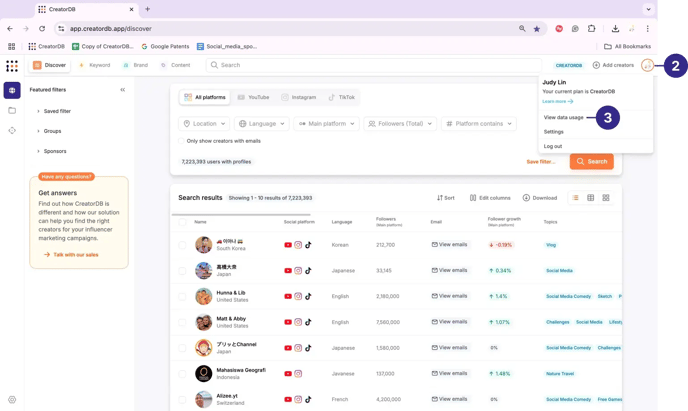
Task: Open the Sort options
Action: 446,198
